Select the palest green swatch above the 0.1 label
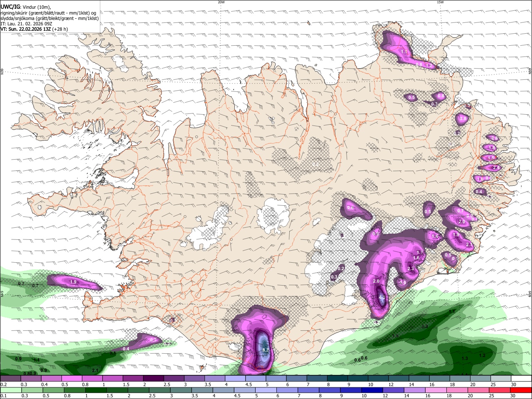532x399 pixels. click(x=11, y=390)
